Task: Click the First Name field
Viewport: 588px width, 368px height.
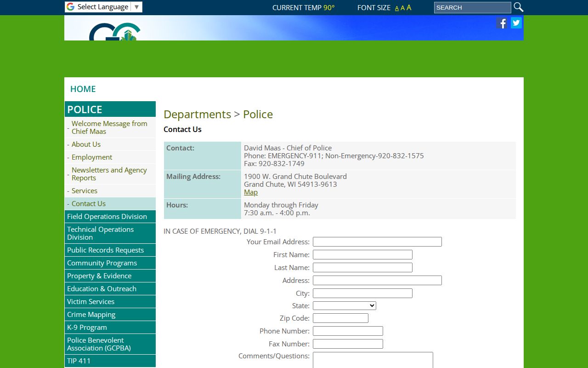Action: pyautogui.click(x=362, y=255)
